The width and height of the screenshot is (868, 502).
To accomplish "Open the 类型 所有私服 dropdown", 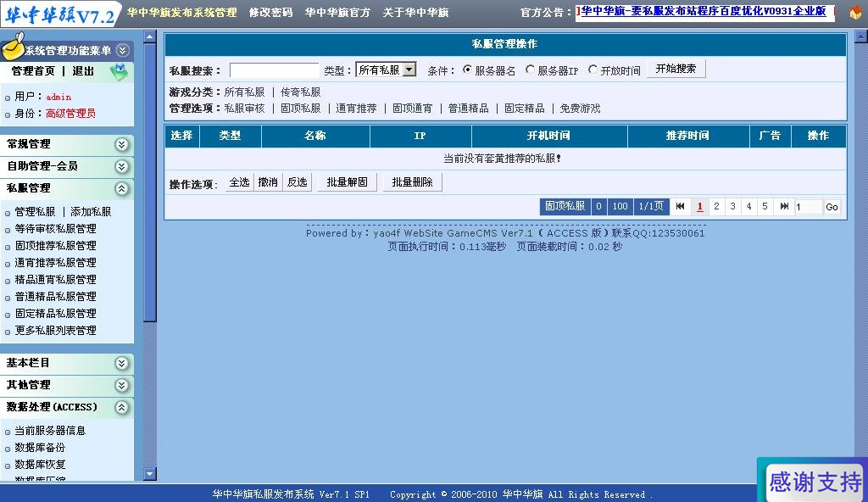I will tap(386, 70).
